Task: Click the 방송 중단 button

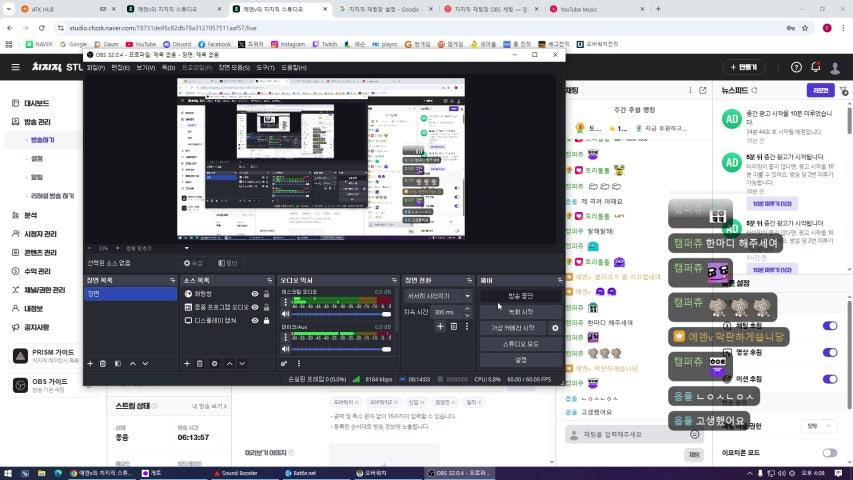Action: (x=520, y=296)
